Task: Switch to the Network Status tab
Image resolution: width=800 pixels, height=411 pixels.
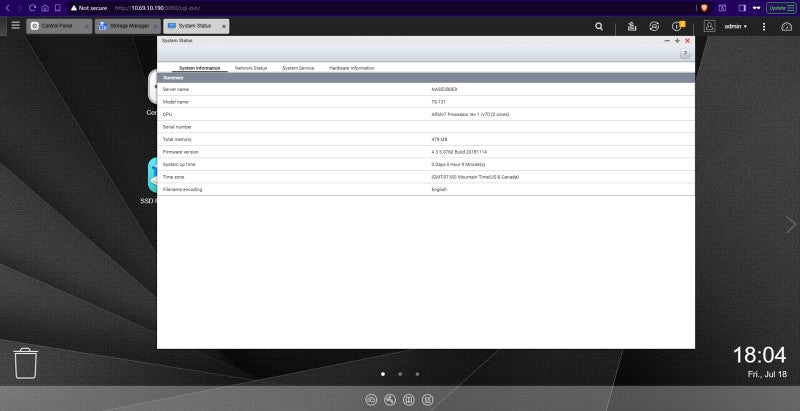Action: pyautogui.click(x=251, y=68)
